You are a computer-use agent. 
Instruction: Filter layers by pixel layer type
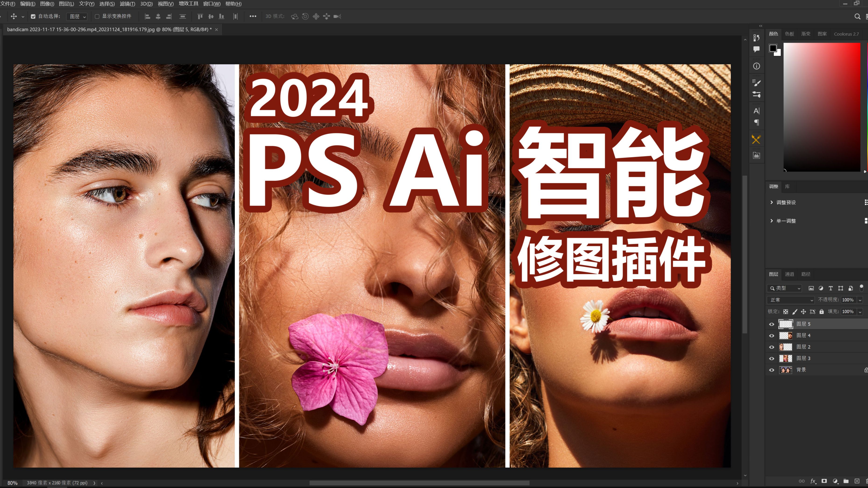811,288
